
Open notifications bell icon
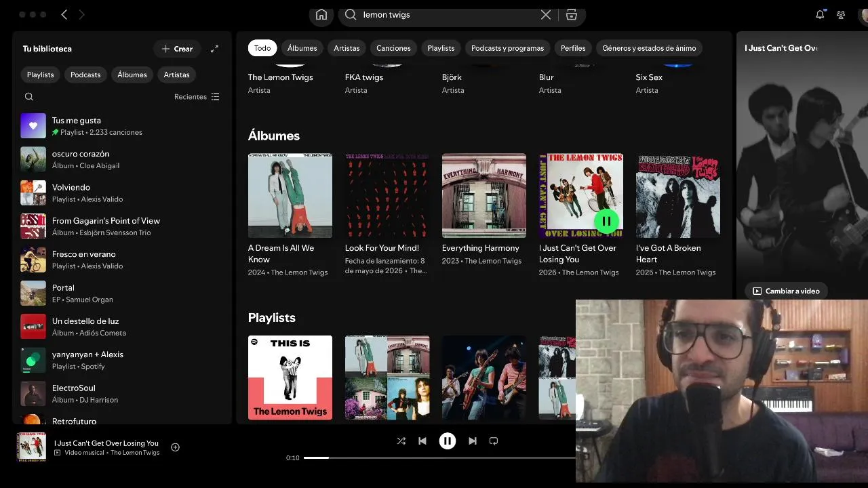click(820, 14)
